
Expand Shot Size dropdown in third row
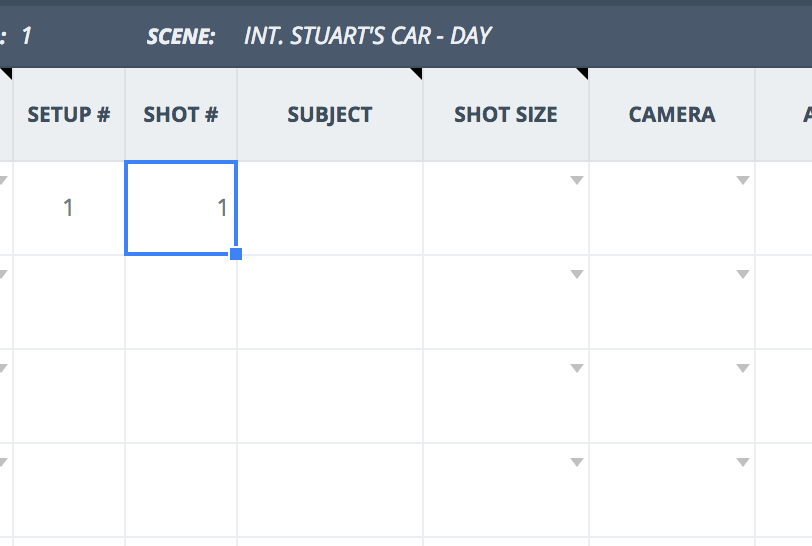pyautogui.click(x=576, y=368)
